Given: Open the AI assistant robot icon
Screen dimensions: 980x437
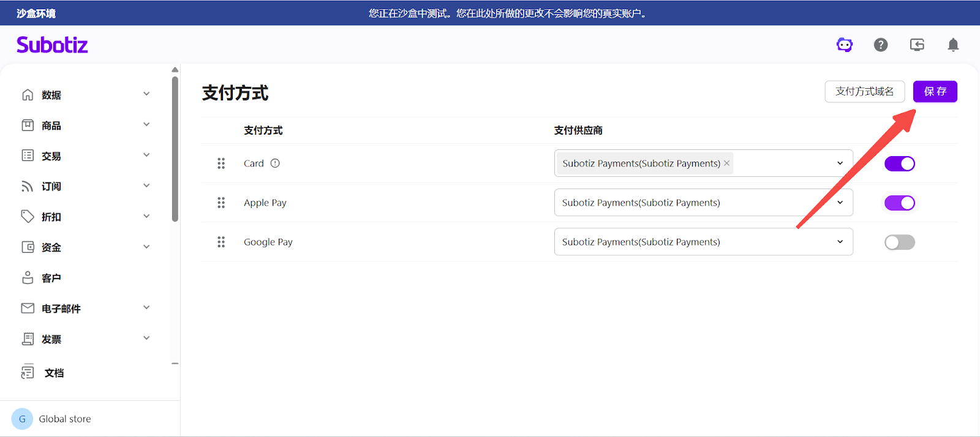Looking at the screenshot, I should [x=845, y=45].
